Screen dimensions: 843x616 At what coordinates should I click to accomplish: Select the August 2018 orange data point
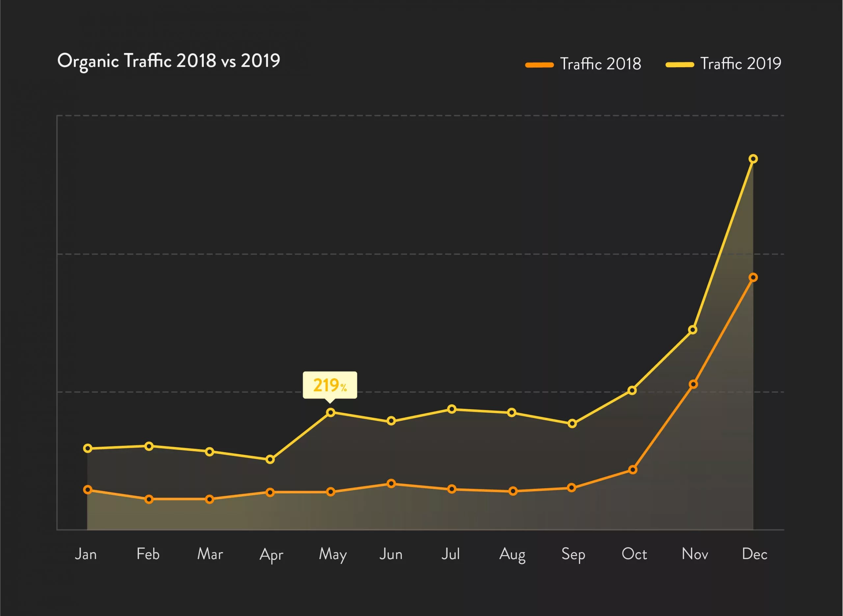point(513,491)
